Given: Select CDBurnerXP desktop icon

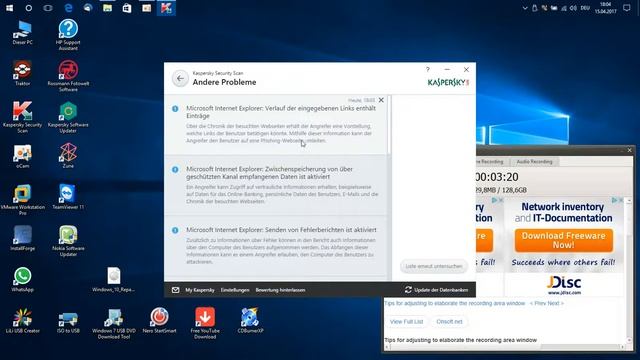Looking at the screenshot, I should [x=250, y=321].
